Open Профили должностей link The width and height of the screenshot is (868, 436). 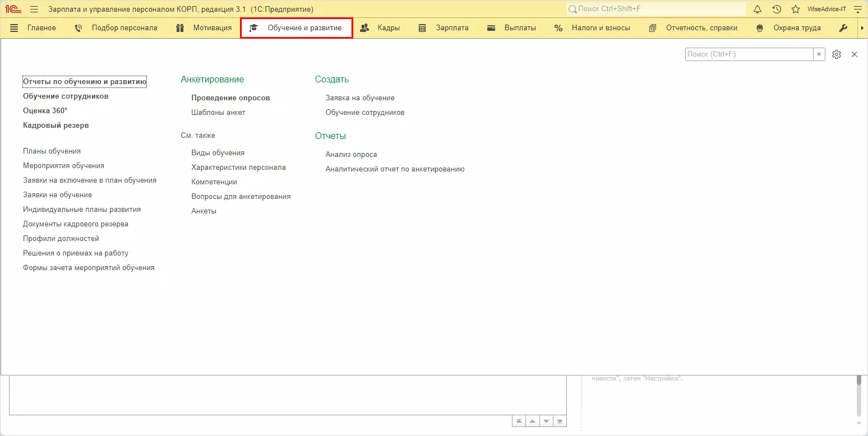pyautogui.click(x=61, y=239)
